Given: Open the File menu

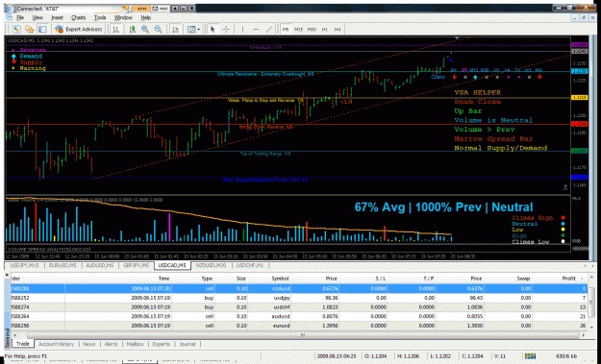Looking at the screenshot, I should coord(20,17).
